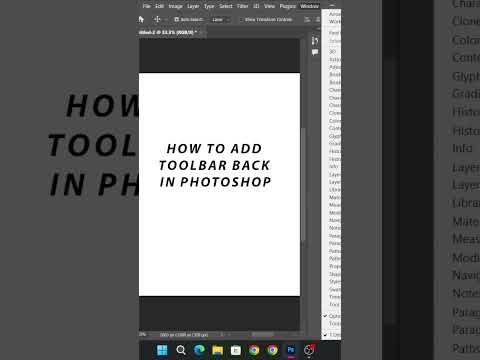
Task: Open the Layer menu
Action: [x=193, y=6]
